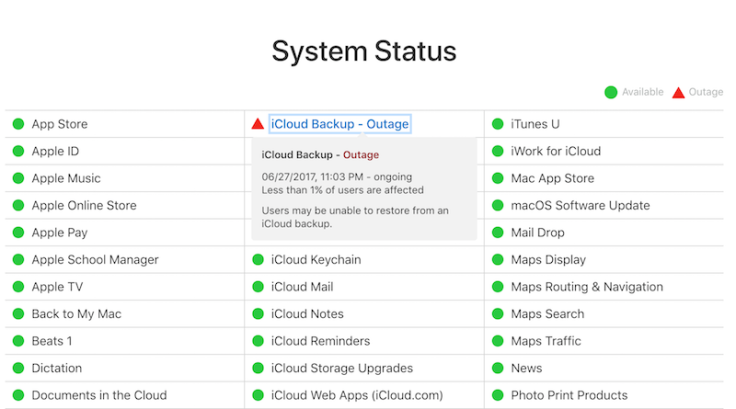Click the status dot beside Back to My Mac
The width and height of the screenshot is (736, 409).
pos(18,314)
